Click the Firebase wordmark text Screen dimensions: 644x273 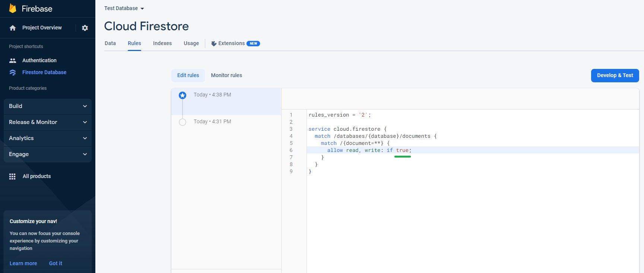[37, 9]
